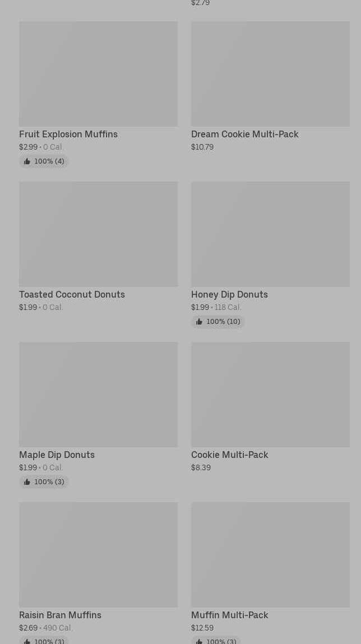Click thumbs-up icon under Muffin Multi-Pack
This screenshot has height=644, width=361.
pyautogui.click(x=199, y=641)
